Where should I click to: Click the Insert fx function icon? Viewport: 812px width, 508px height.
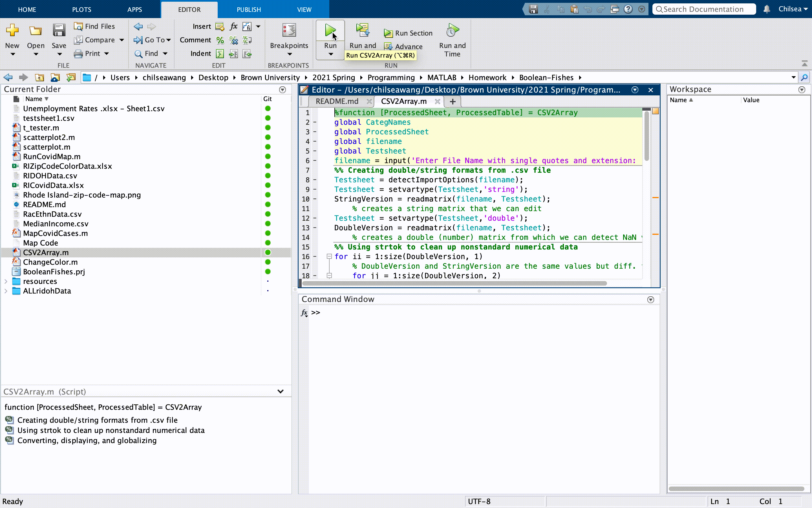[x=233, y=26]
